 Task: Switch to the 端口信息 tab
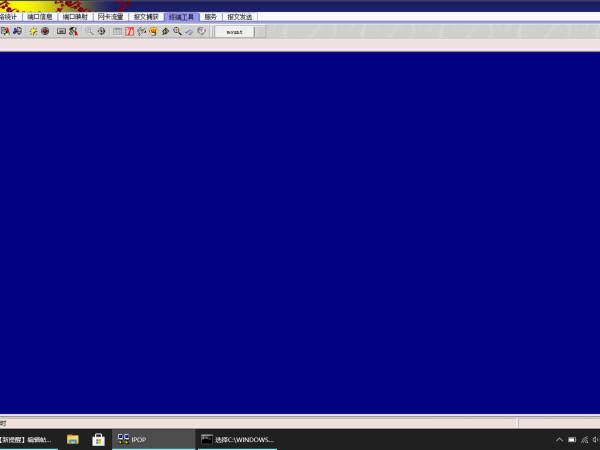coord(40,17)
